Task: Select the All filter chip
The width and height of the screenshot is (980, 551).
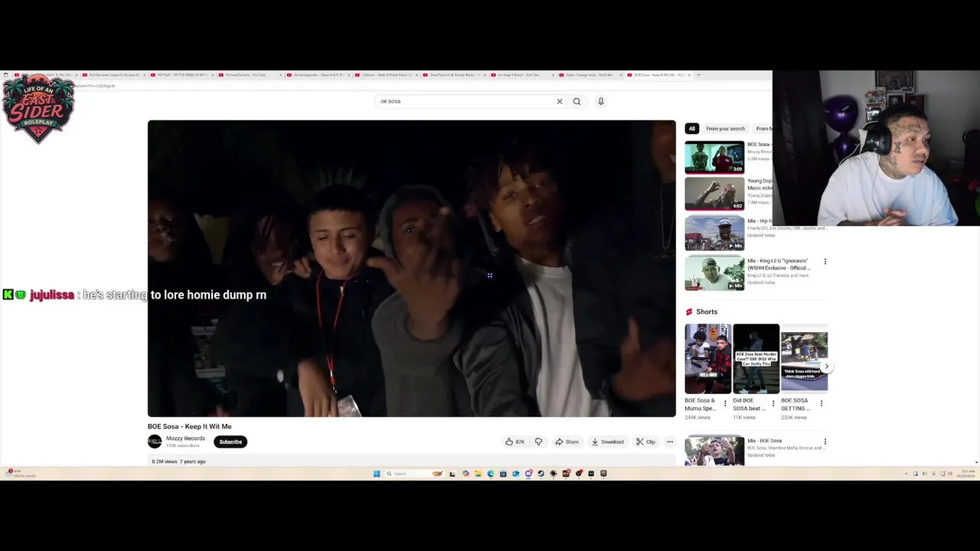Action: 691,129
